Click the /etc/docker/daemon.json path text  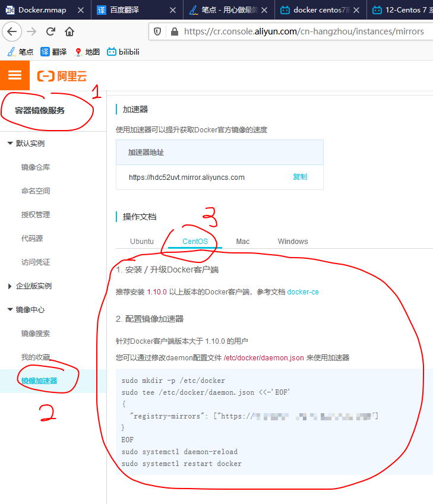pos(264,358)
